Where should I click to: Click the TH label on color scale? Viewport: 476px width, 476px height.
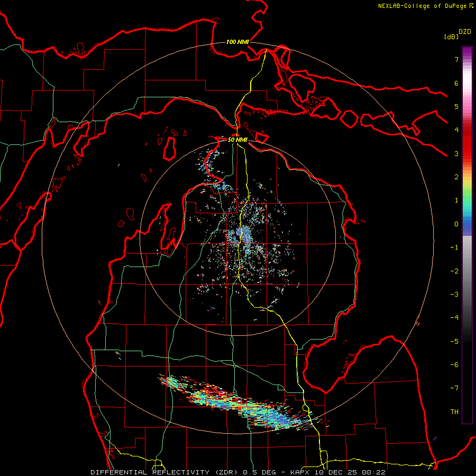point(454,412)
